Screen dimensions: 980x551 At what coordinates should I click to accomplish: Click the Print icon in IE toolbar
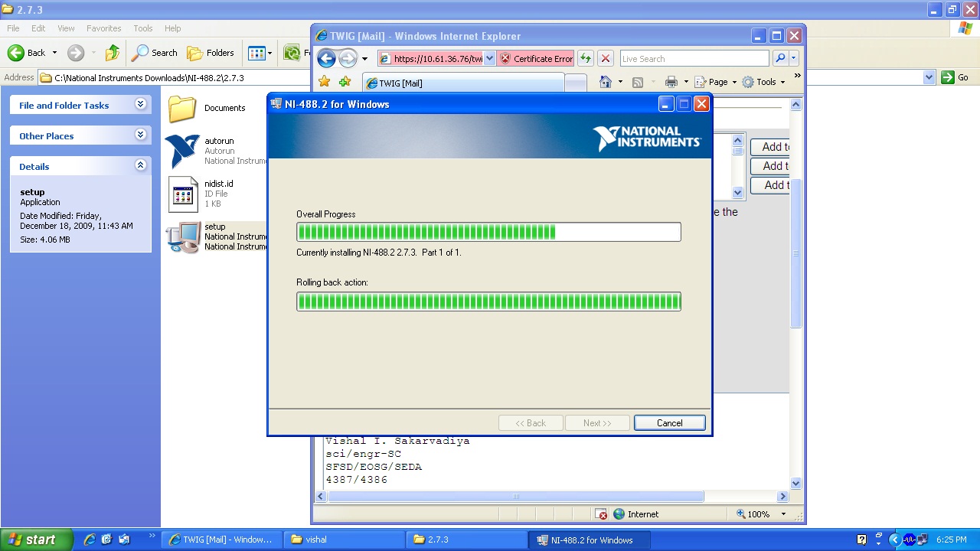tap(671, 82)
